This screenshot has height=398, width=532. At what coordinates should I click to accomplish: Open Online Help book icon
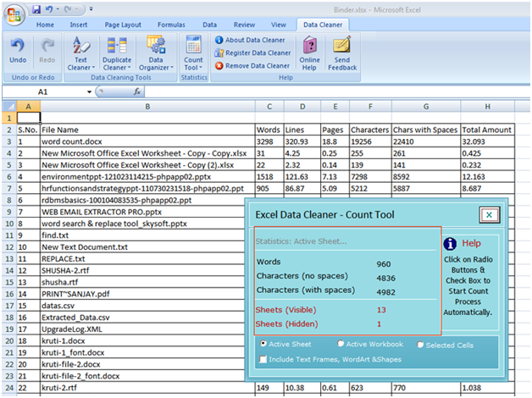click(309, 46)
